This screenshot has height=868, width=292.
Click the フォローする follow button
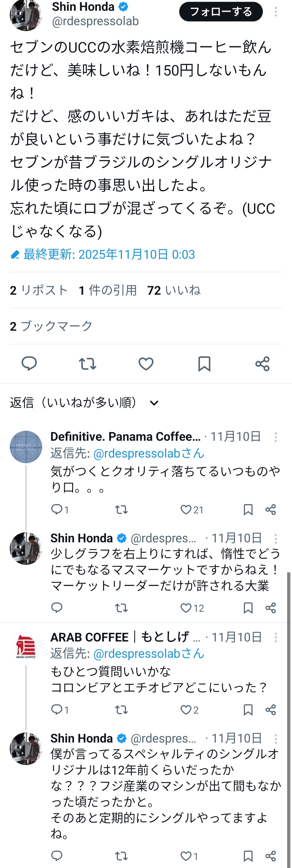click(x=221, y=12)
